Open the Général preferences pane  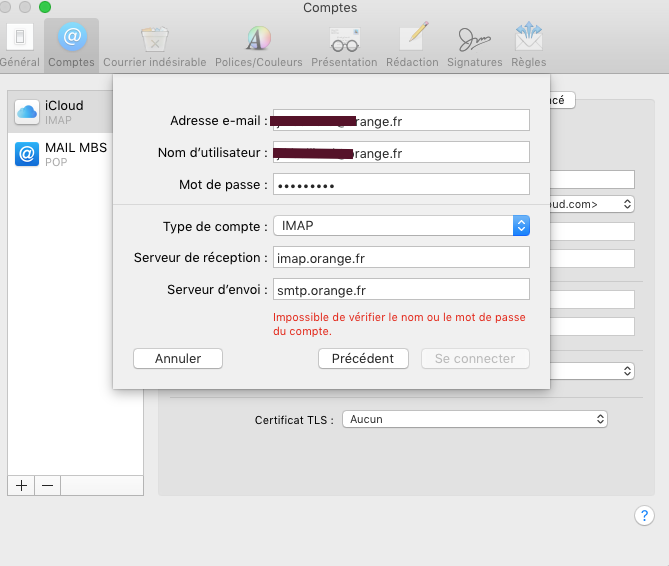click(x=20, y=45)
